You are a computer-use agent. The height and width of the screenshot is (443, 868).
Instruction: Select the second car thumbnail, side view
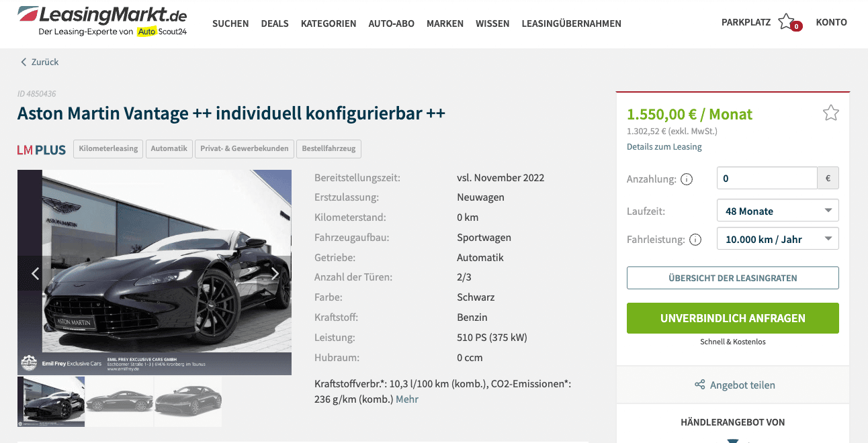tap(120, 401)
